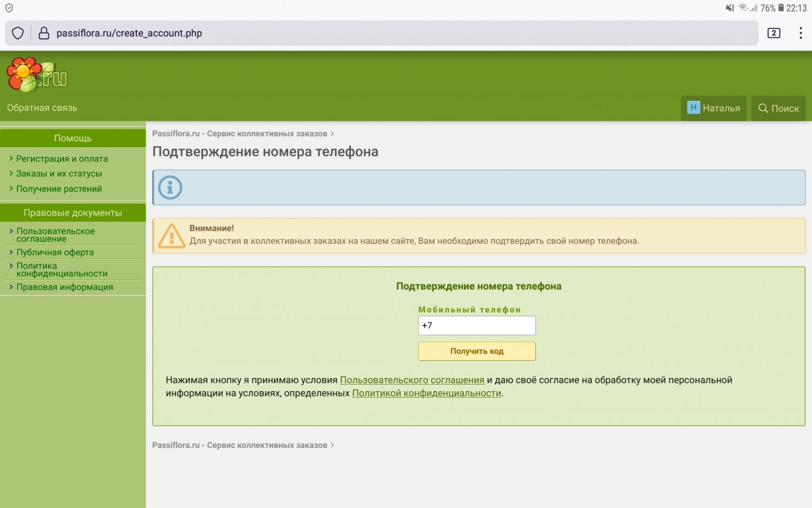Open the browser tabs counter
This screenshot has height=508, width=812.
(774, 33)
